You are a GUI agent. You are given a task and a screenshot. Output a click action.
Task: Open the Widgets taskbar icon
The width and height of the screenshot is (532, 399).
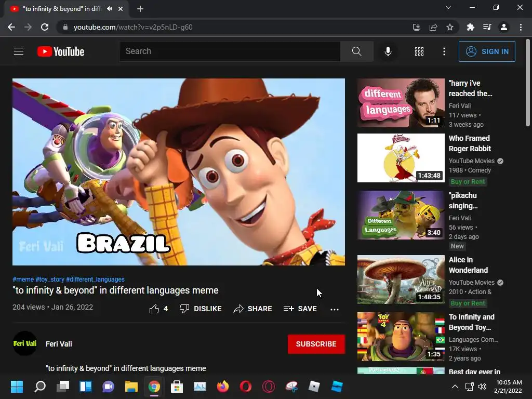[86, 387]
